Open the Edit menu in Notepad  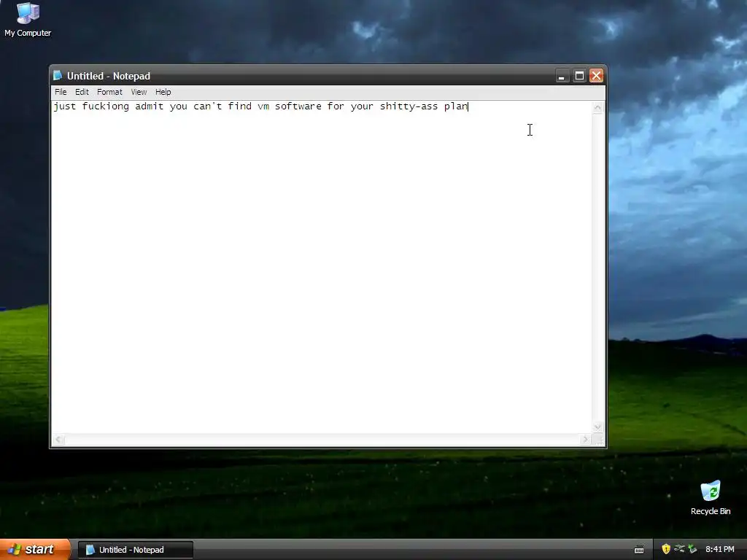pos(82,92)
